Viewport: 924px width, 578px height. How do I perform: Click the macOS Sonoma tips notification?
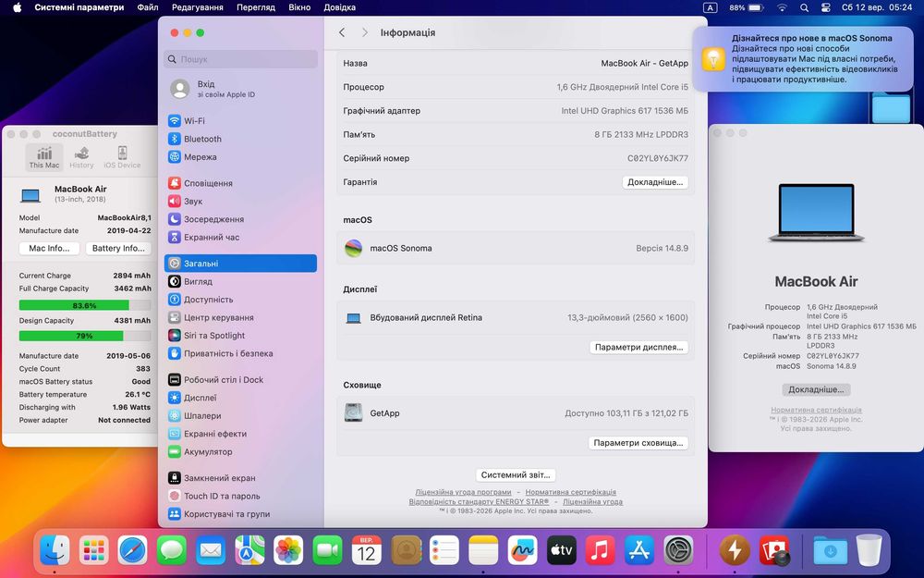pos(803,58)
